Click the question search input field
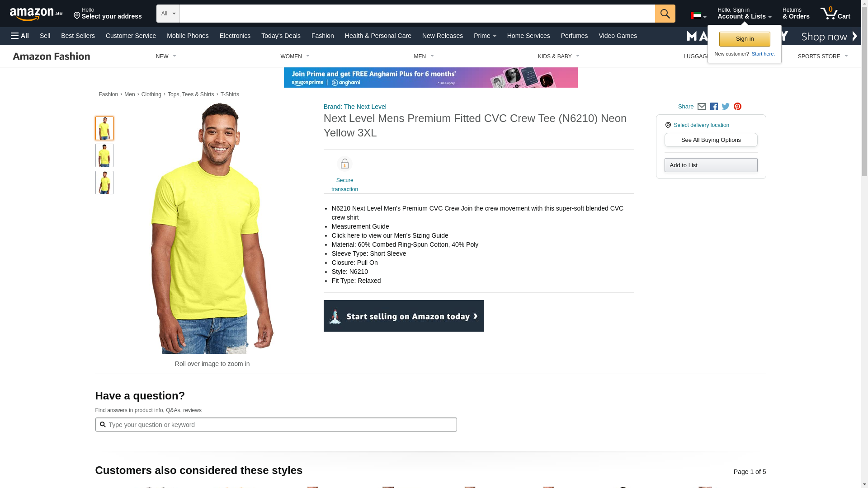The width and height of the screenshot is (868, 488). [276, 425]
